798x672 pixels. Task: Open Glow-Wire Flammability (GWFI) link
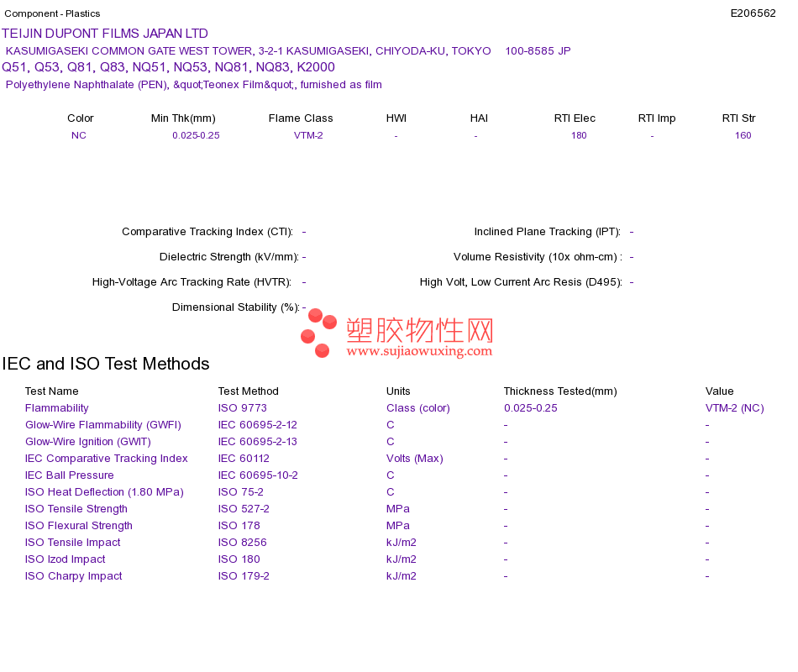pos(103,424)
